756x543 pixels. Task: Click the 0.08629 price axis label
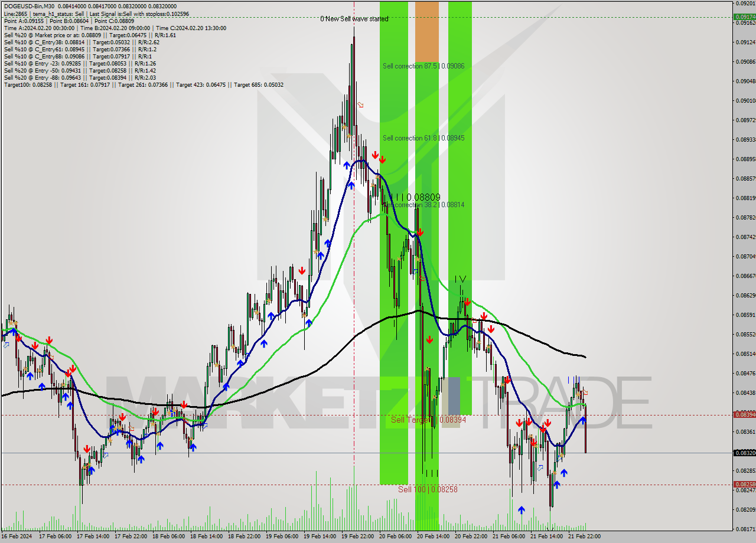coord(746,295)
